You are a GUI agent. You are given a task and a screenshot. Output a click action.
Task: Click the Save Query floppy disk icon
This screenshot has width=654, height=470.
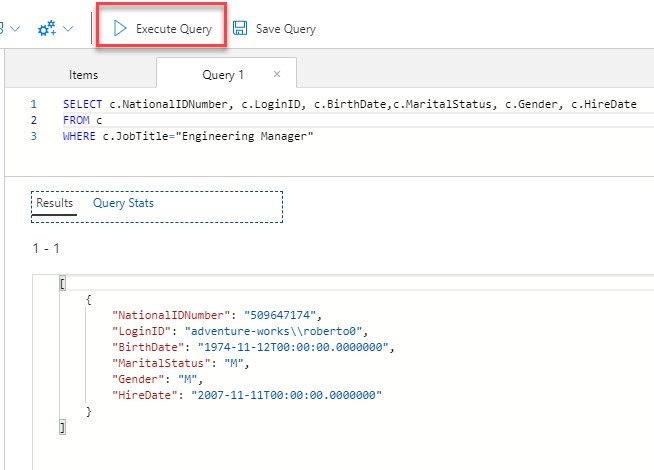pos(240,29)
